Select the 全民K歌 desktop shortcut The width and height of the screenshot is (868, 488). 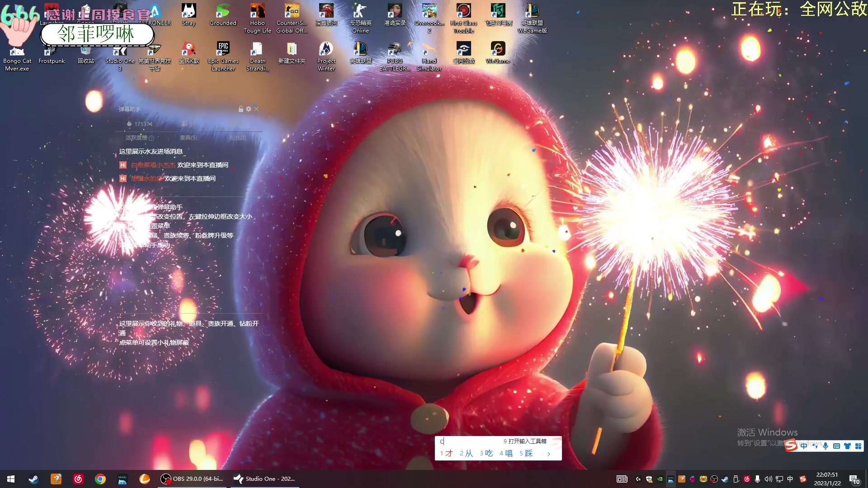pyautogui.click(x=189, y=53)
